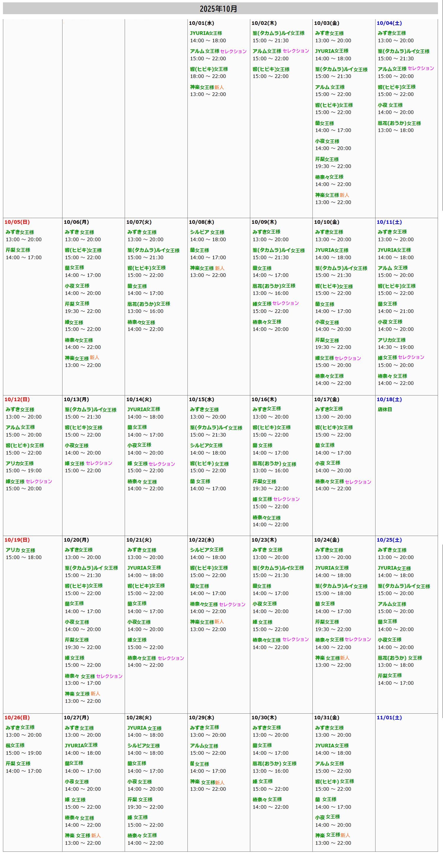Open 芹梨女王様 on 10/03
The image size is (443, 868).
pyautogui.click(x=327, y=159)
